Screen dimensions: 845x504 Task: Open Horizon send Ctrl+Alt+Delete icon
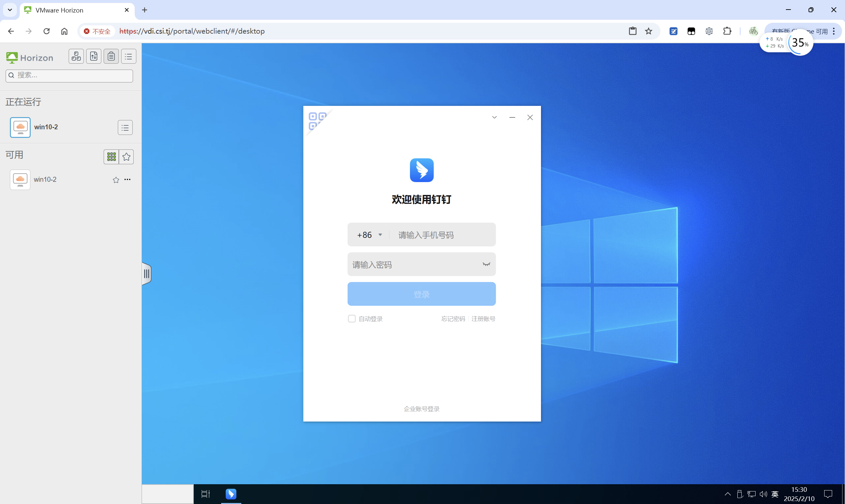click(x=76, y=56)
